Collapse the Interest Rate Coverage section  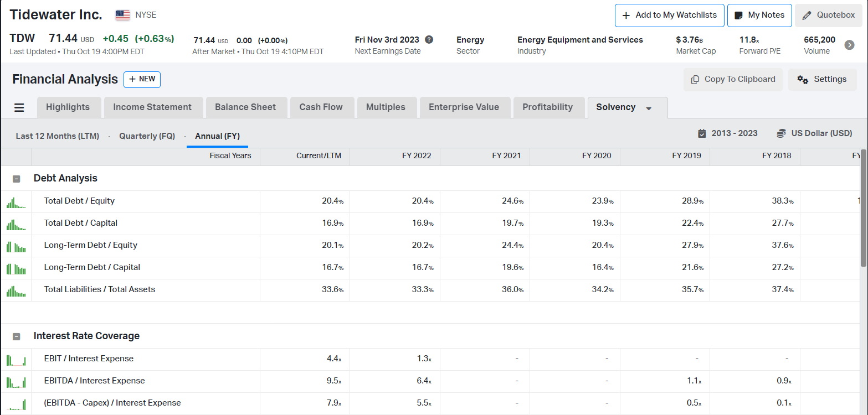click(x=17, y=336)
